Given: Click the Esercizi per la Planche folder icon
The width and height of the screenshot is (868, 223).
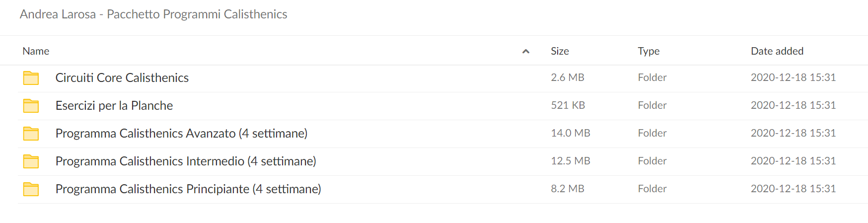Looking at the screenshot, I should coord(31,106).
